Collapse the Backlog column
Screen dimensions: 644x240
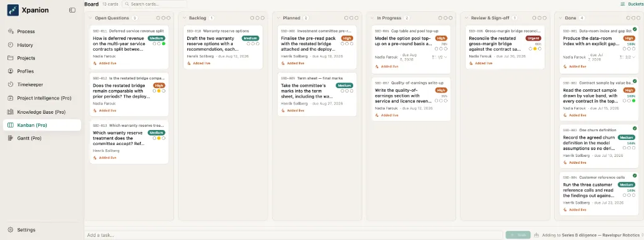click(185, 18)
